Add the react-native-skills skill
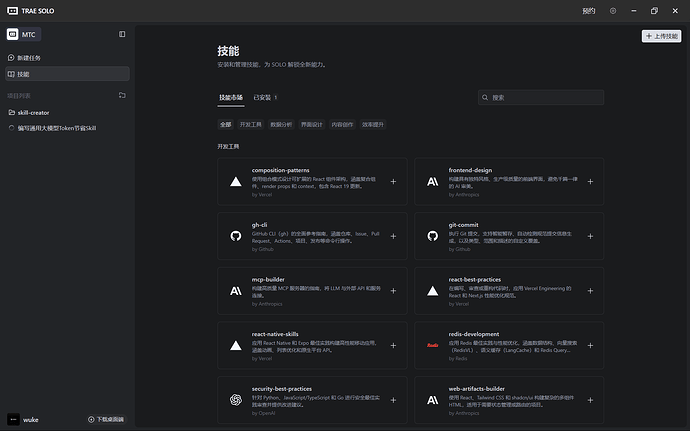Image resolution: width=690 pixels, height=431 pixels. [x=393, y=345]
